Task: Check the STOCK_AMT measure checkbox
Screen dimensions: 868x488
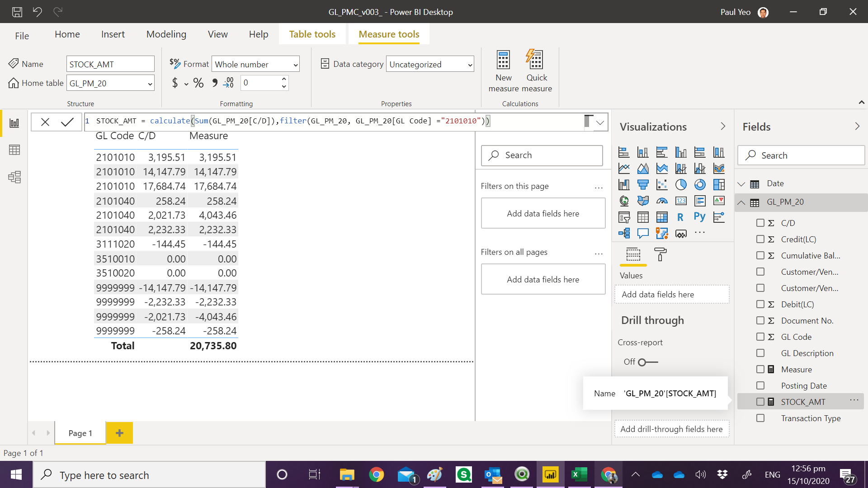Action: click(760, 402)
